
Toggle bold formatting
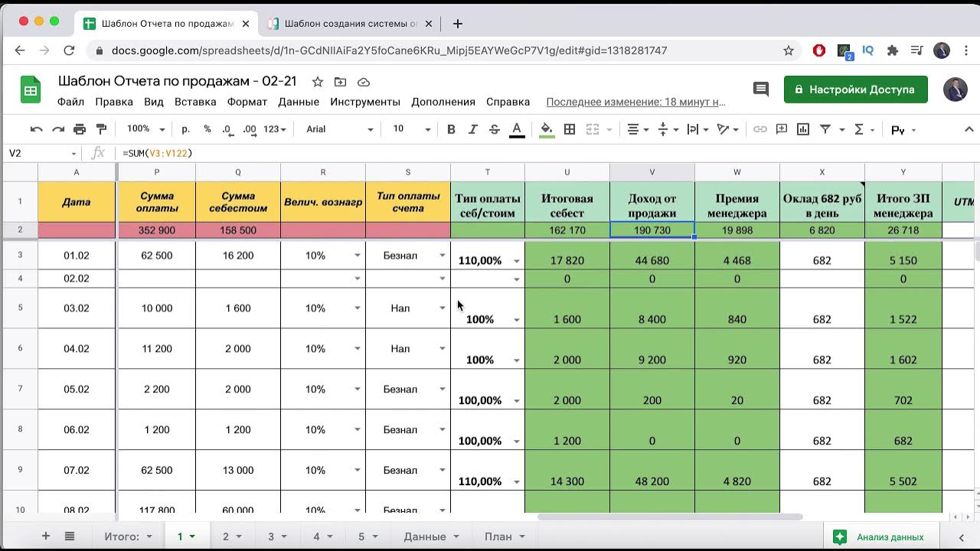pos(451,129)
